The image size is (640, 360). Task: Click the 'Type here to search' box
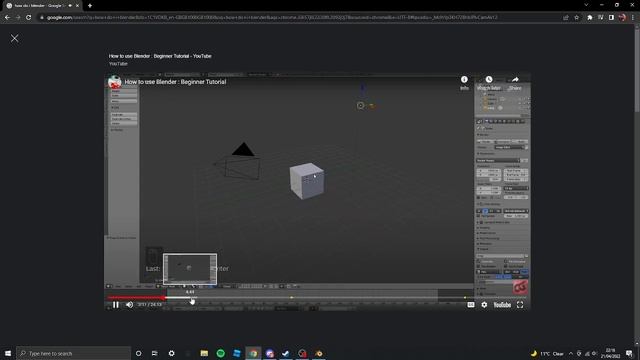click(x=73, y=353)
